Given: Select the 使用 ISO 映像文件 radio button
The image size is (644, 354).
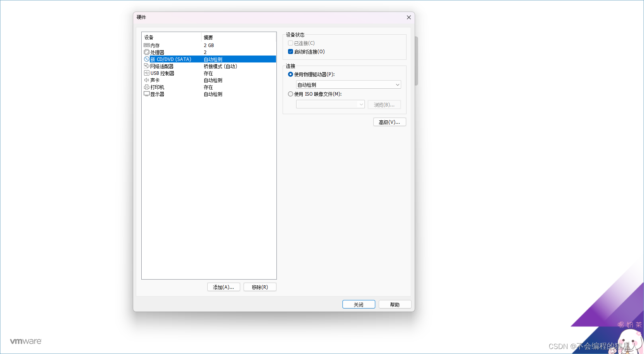Looking at the screenshot, I should tap(290, 94).
